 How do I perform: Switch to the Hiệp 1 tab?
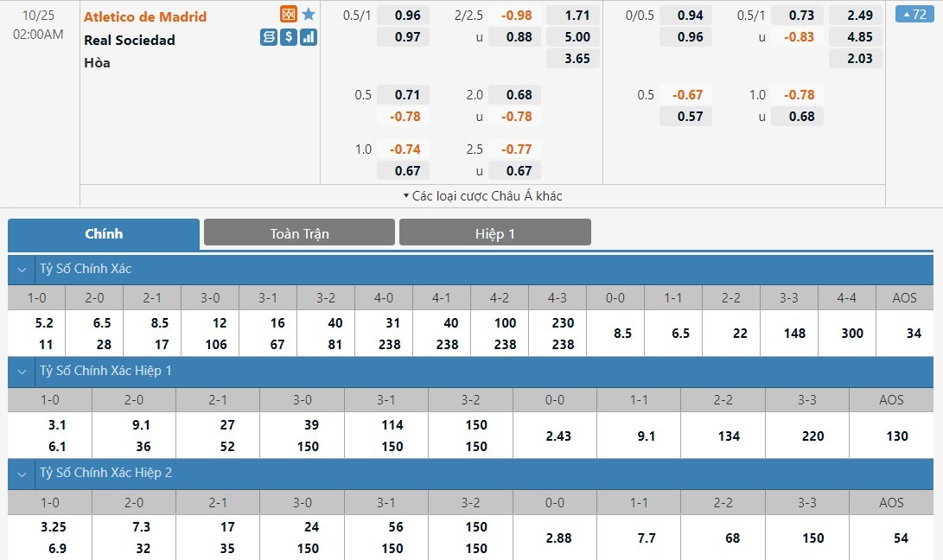(x=494, y=233)
